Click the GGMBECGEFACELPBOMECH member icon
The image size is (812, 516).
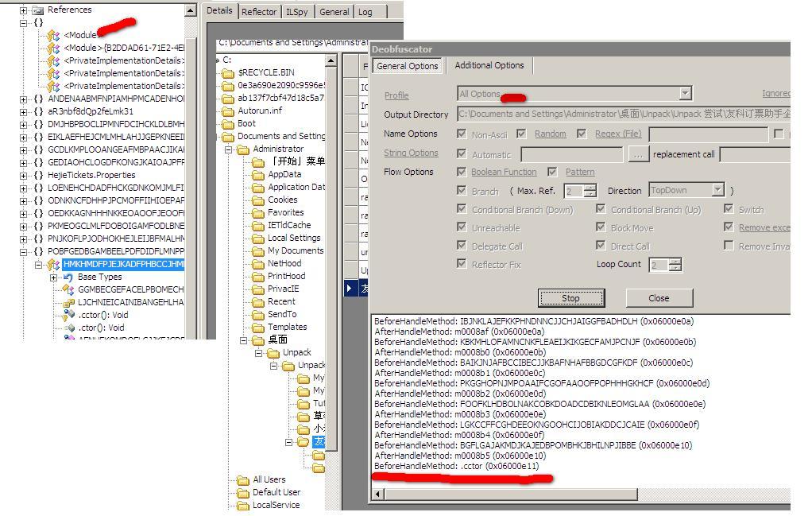click(x=68, y=289)
